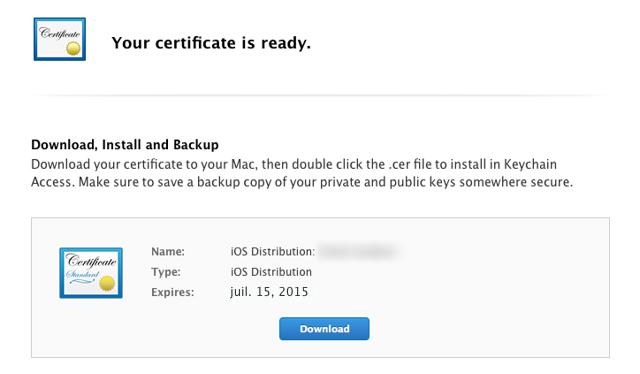The image size is (640, 374).
Task: Click the '.cer' text in the description
Action: 399,165
